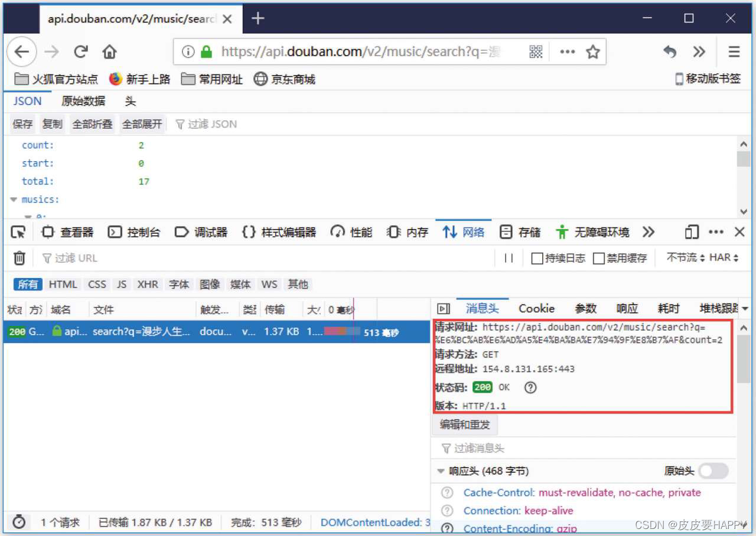
Task: Bookmark this page with the star icon
Action: (x=593, y=52)
